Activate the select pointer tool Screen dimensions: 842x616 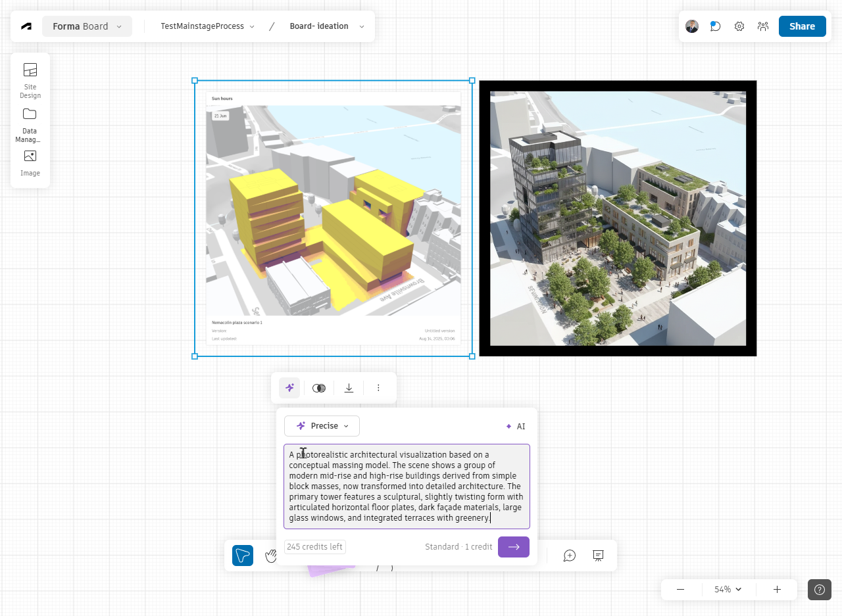pyautogui.click(x=243, y=556)
